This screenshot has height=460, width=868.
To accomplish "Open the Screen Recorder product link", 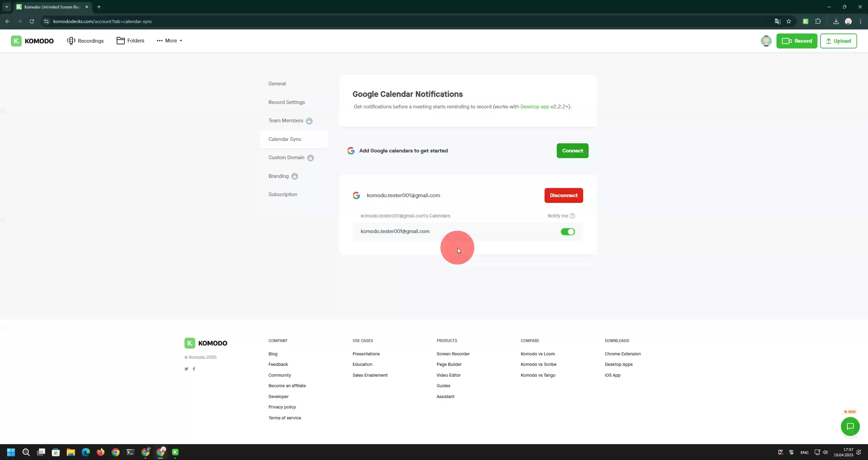I will coord(453,354).
